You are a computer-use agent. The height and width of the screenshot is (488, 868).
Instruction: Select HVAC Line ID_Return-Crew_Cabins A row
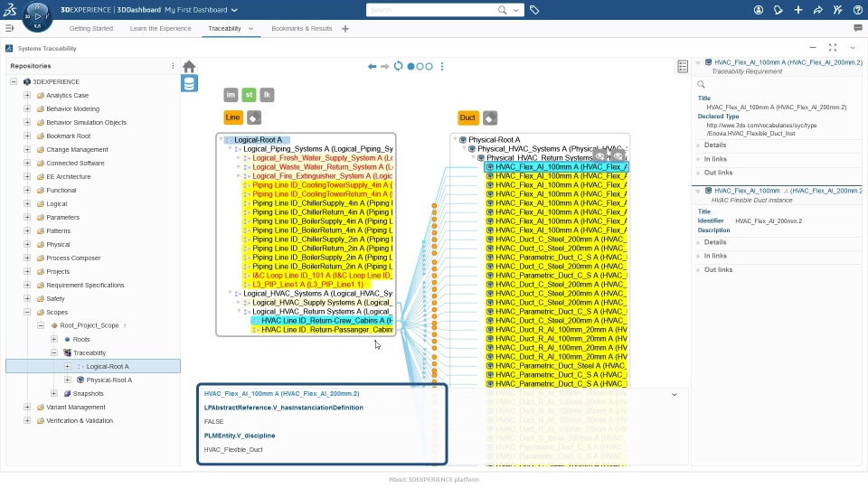coord(322,320)
